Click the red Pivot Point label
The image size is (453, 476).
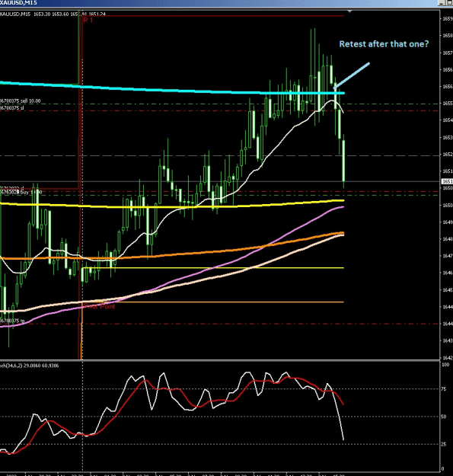[100, 306]
